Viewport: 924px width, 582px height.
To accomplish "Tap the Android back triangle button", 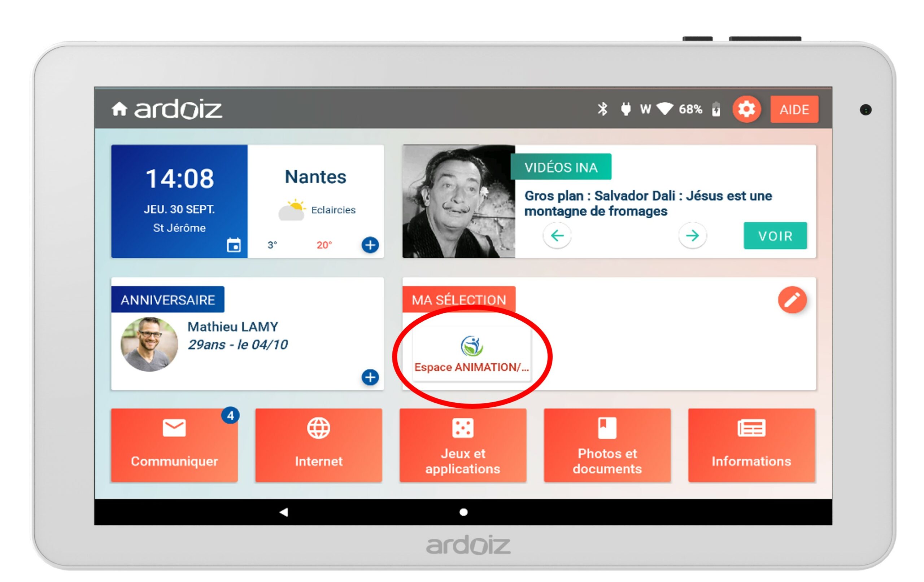I will coord(284,512).
